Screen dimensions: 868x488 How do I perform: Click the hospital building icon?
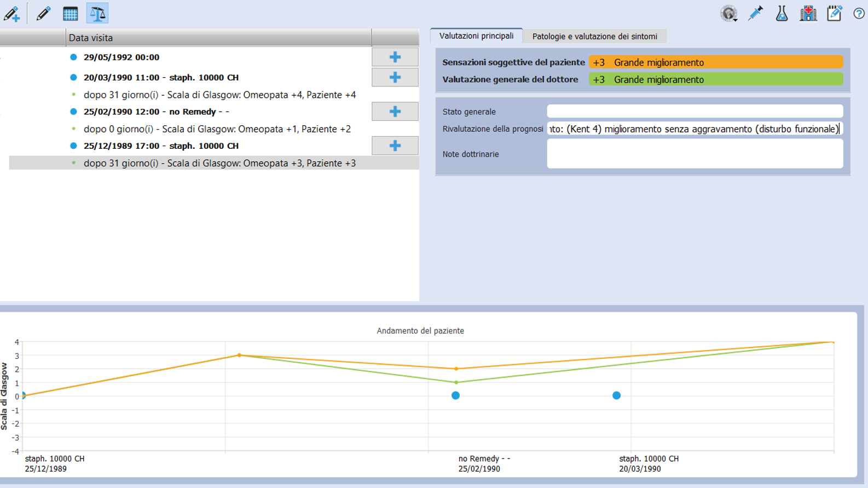tap(808, 14)
